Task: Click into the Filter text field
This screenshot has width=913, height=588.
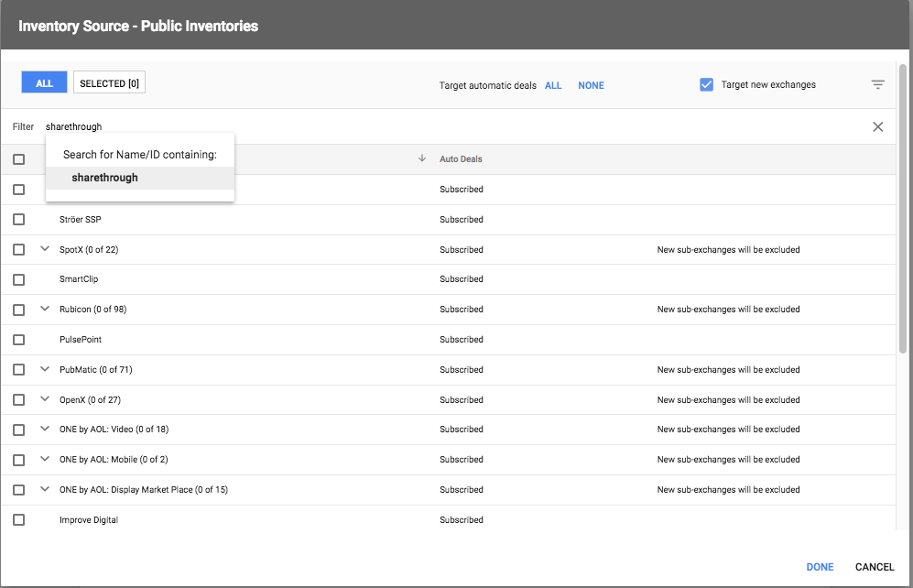Action: pyautogui.click(x=454, y=127)
